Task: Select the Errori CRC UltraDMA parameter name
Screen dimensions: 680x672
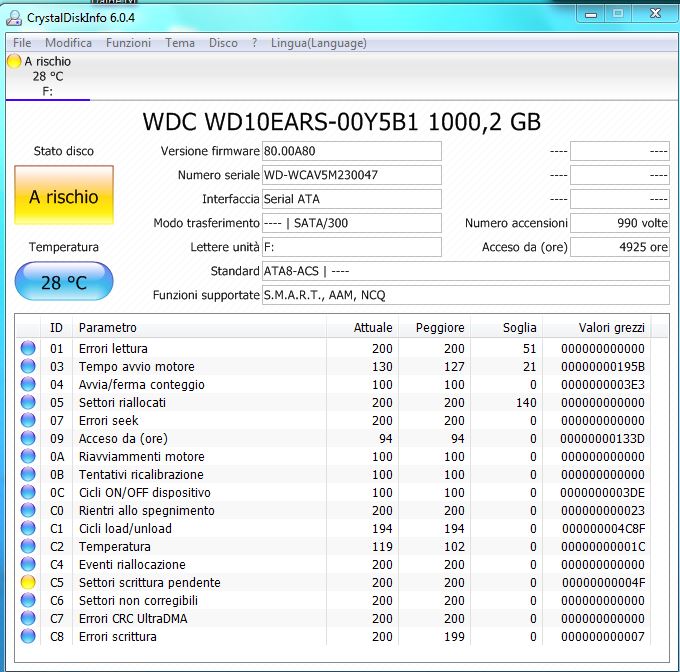Action: point(133,618)
